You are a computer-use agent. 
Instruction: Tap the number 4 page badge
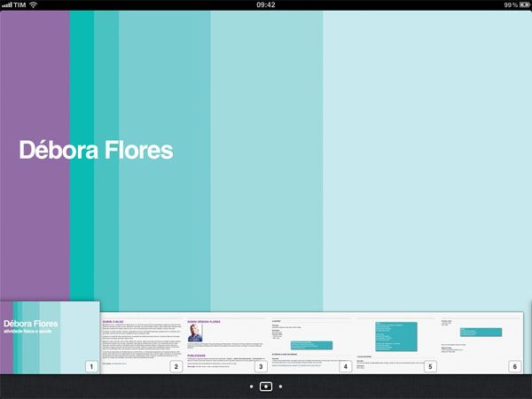tap(345, 366)
